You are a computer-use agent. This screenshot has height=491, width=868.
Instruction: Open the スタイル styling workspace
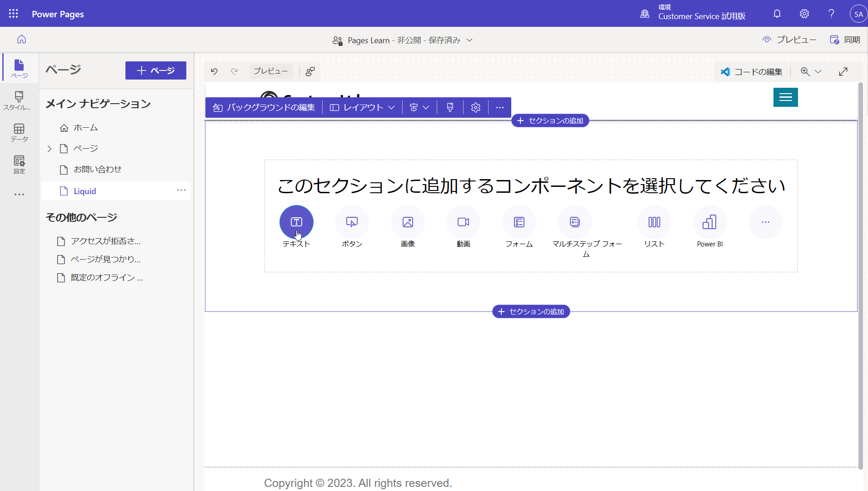(19, 100)
